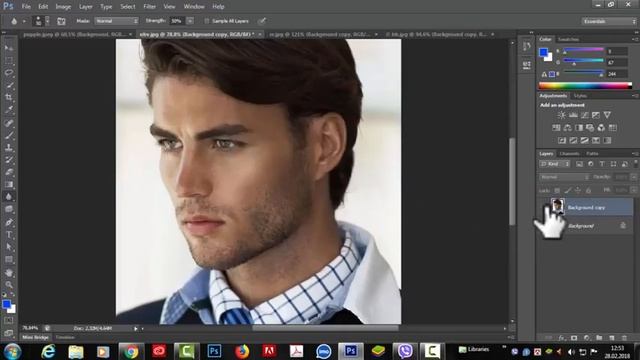Toggle pixel layer filter in Layers panel
Image resolution: width=640 pixels, height=360 pixels.
[x=579, y=164]
